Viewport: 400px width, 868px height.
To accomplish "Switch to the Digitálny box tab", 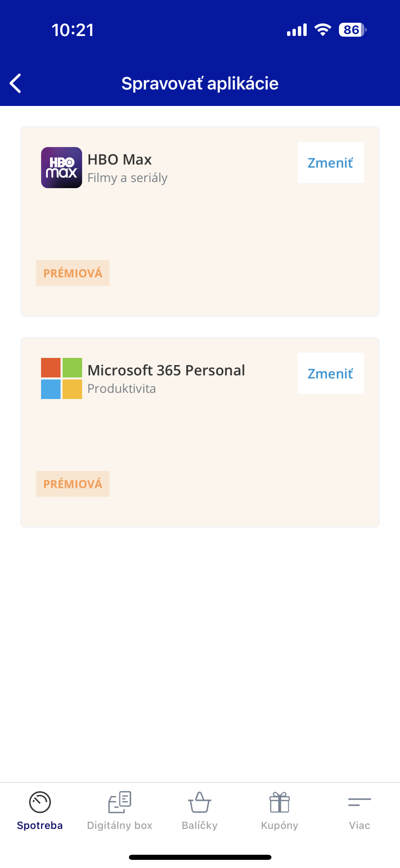I will [120, 825].
